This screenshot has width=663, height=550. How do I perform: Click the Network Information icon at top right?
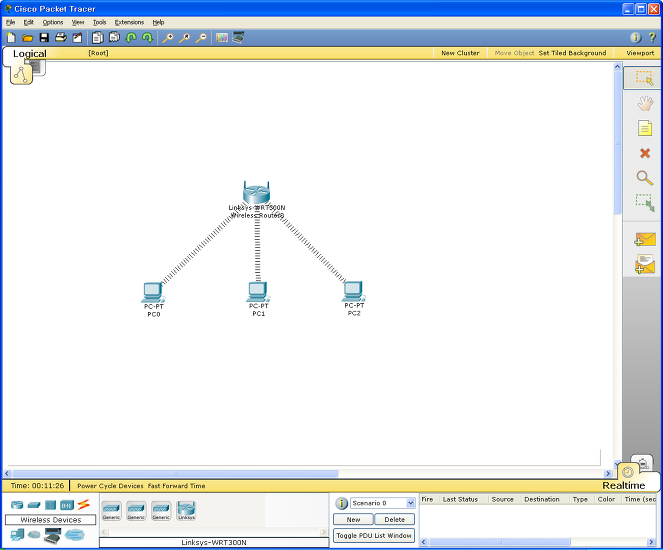pos(636,38)
